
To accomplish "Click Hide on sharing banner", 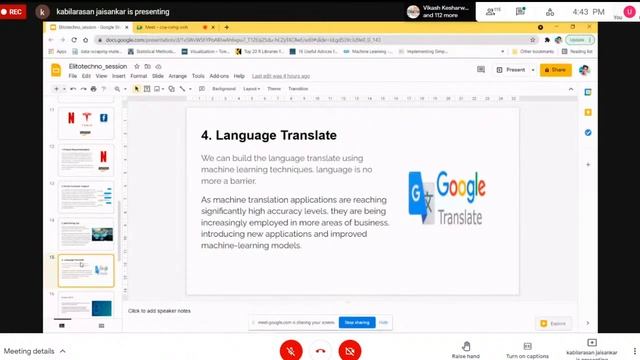I will point(383,322).
